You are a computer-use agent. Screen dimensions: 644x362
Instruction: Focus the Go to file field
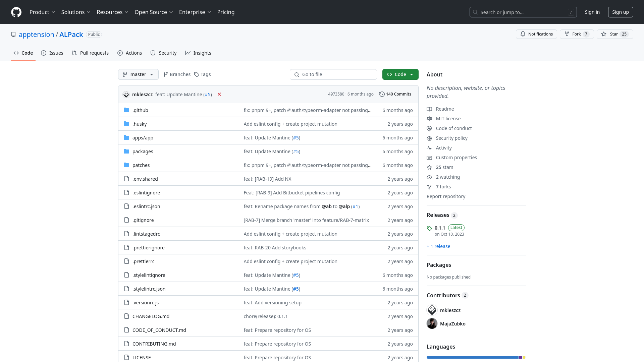tap(333, 74)
